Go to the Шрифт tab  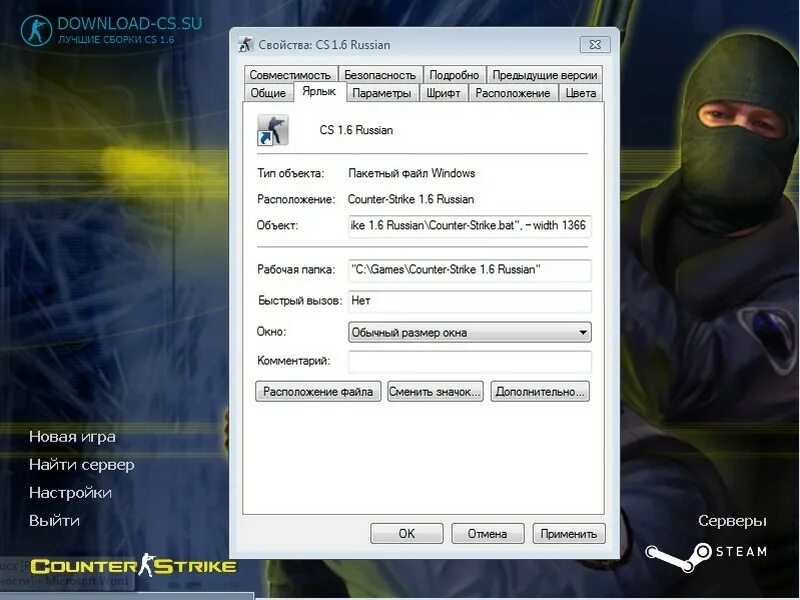tap(443, 93)
